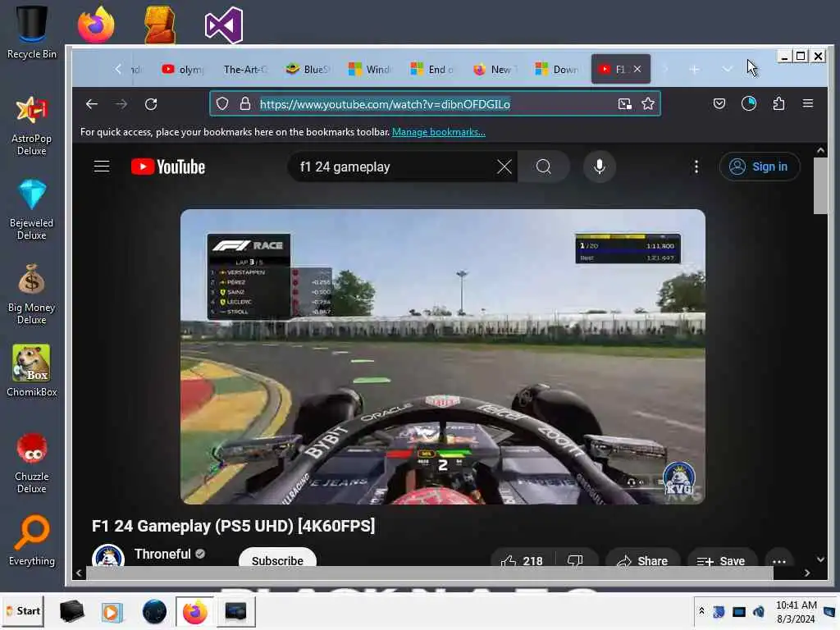The image size is (840, 630).
Task: Show hidden system tray icons
Action: (x=701, y=611)
